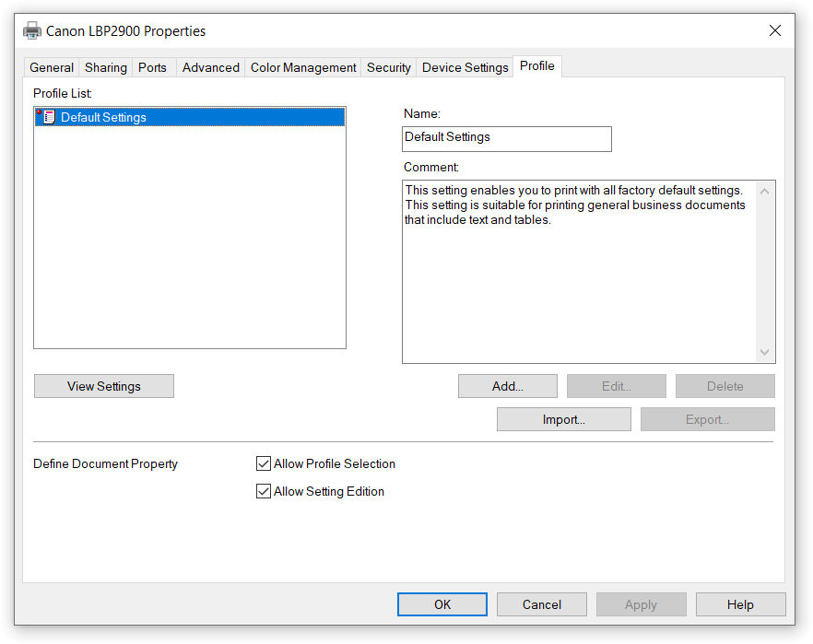Viewport: 813px width, 644px height.
Task: Click Add... to create a profile
Action: [507, 386]
